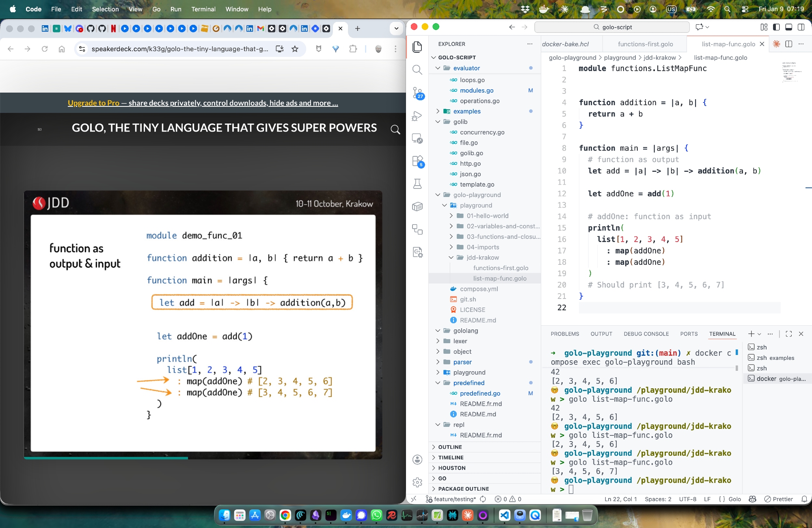
Task: Open the new terminal launch profile dropdown
Action: (759, 334)
